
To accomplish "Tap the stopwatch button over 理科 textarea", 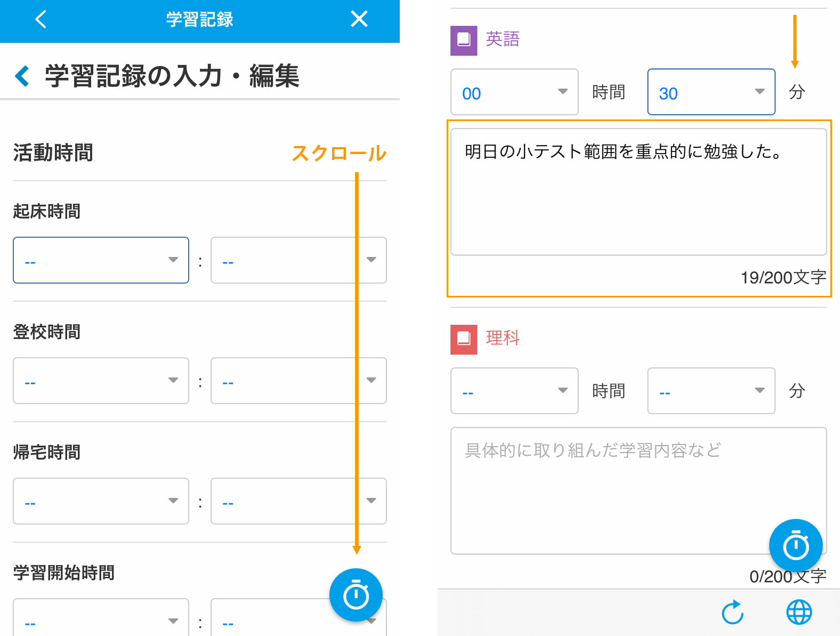I will [796, 545].
